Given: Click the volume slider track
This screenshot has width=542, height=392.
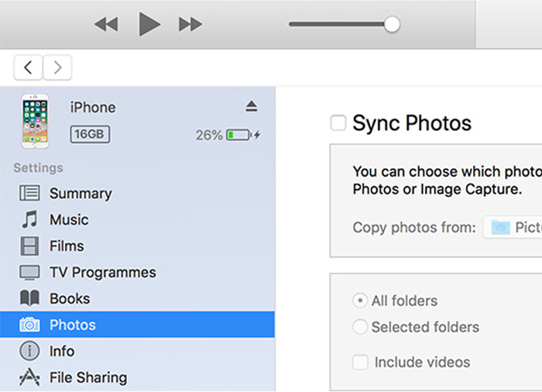Looking at the screenshot, I should point(341,24).
